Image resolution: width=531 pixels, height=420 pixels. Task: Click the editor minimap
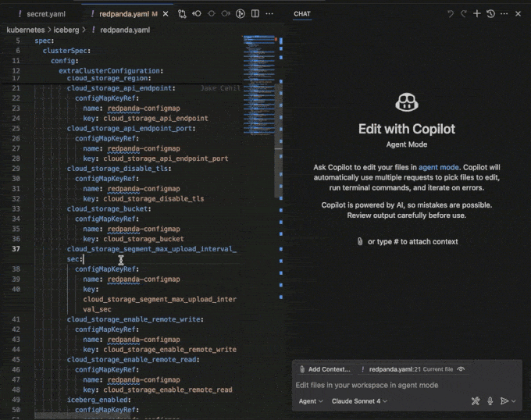click(258, 84)
